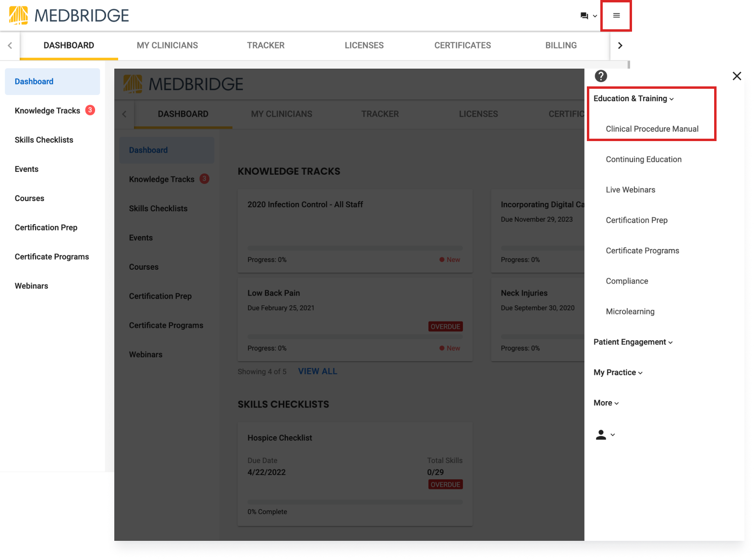Open the messages chat icon
754x560 pixels.
click(x=584, y=16)
